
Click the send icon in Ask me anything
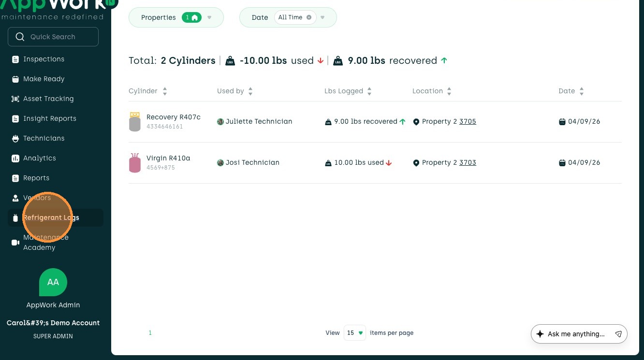(x=618, y=334)
